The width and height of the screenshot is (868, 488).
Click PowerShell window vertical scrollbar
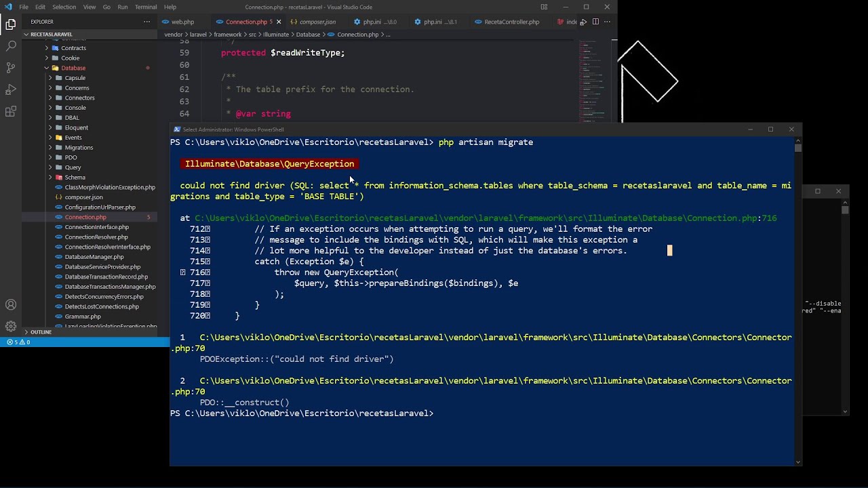pos(798,300)
